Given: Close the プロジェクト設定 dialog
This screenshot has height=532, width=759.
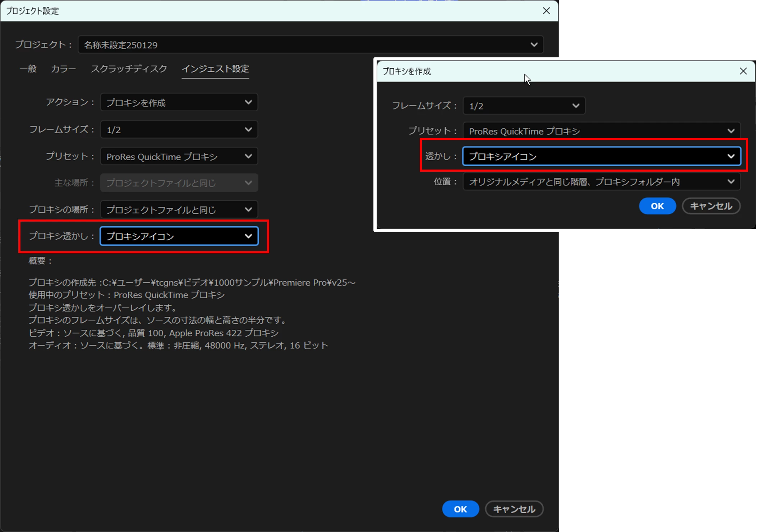Looking at the screenshot, I should click(546, 11).
